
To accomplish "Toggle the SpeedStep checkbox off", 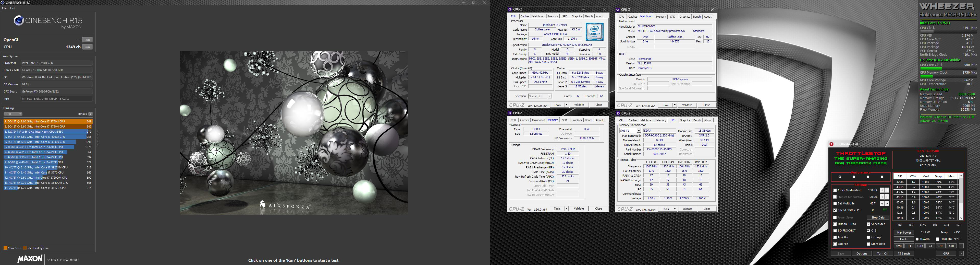I will (868, 224).
